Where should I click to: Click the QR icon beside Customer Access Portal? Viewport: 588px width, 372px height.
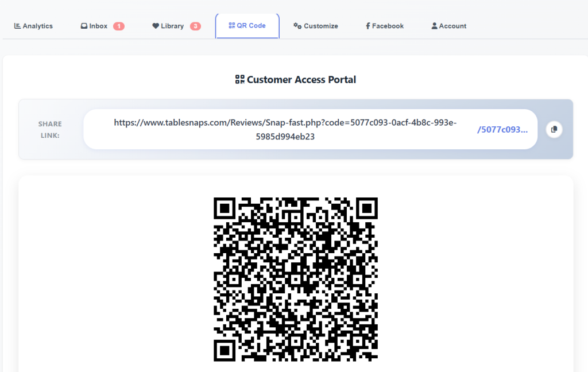(239, 79)
